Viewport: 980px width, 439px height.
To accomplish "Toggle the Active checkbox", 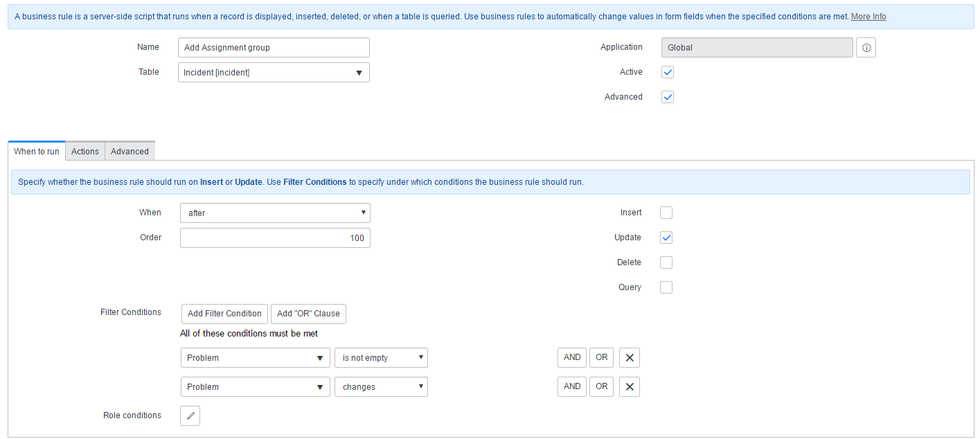I will pos(668,72).
